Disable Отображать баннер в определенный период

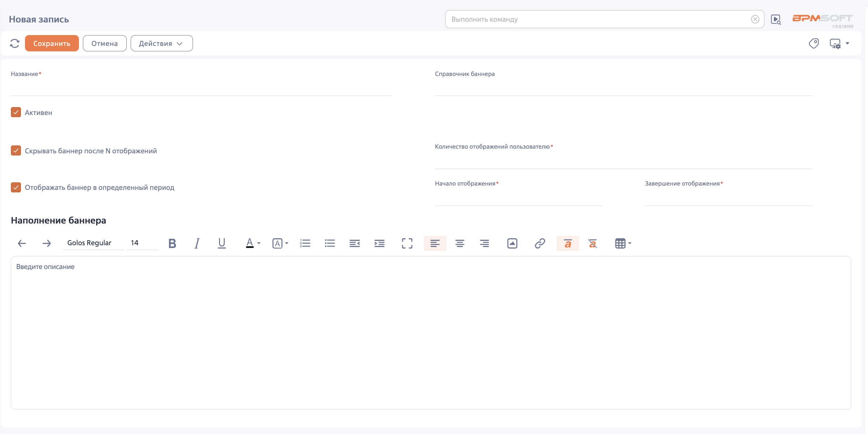coord(16,187)
